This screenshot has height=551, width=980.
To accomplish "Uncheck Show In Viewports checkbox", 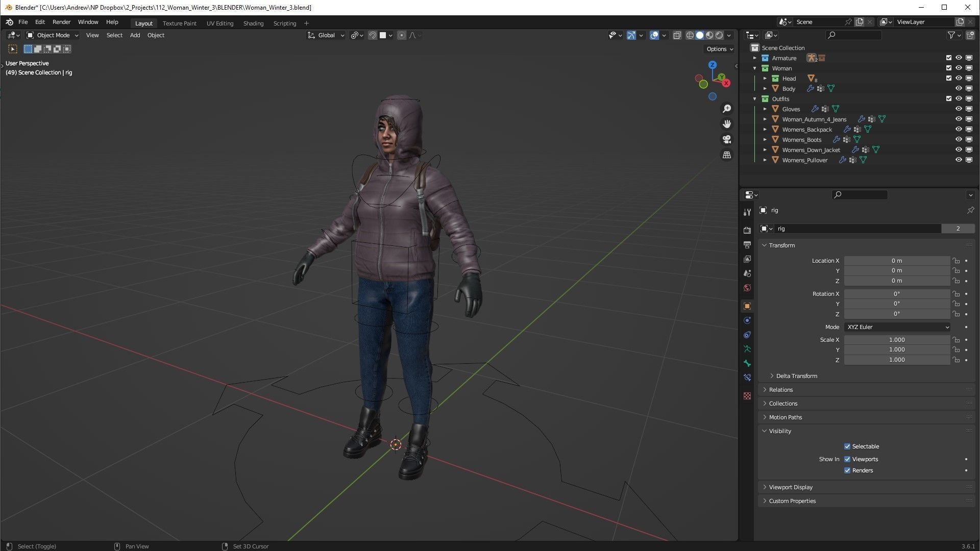I will (x=847, y=459).
